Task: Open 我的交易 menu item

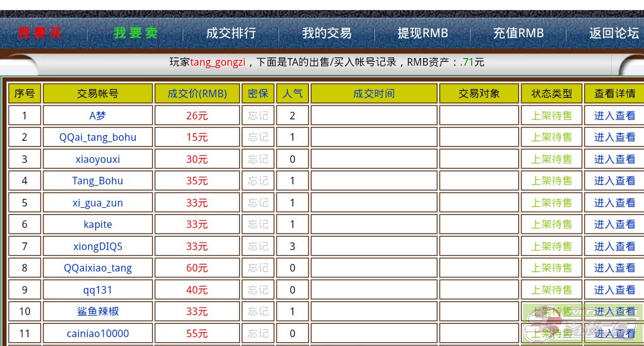Action: coord(326,33)
